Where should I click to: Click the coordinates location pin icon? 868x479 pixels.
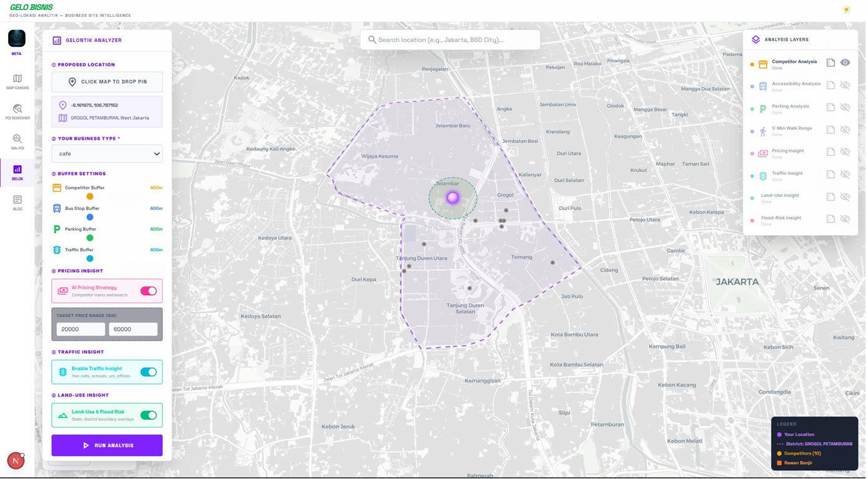(63, 106)
